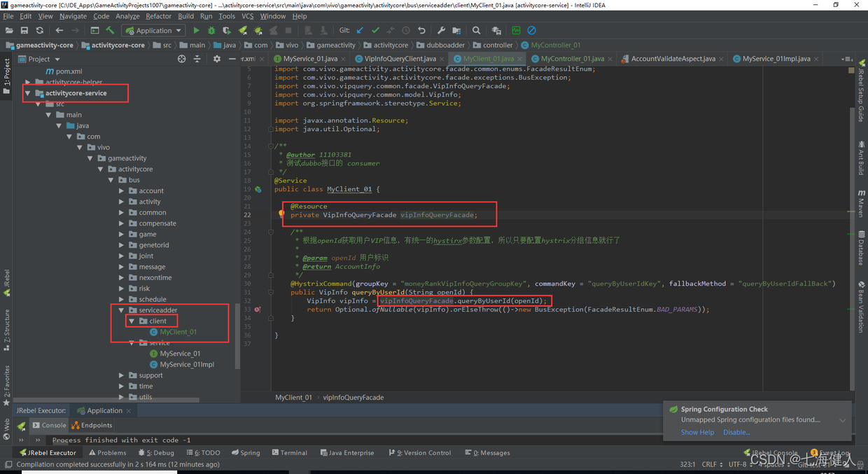Open the Refactor menu

(158, 16)
